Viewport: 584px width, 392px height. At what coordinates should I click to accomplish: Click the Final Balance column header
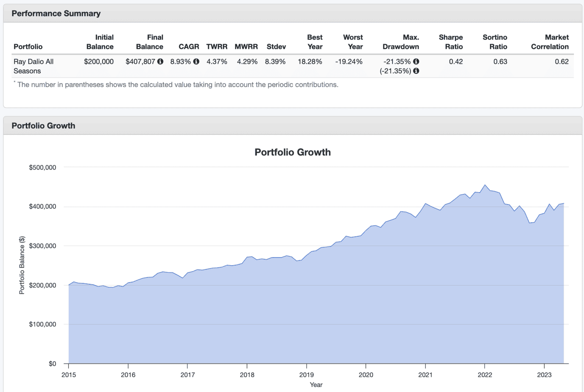click(150, 42)
